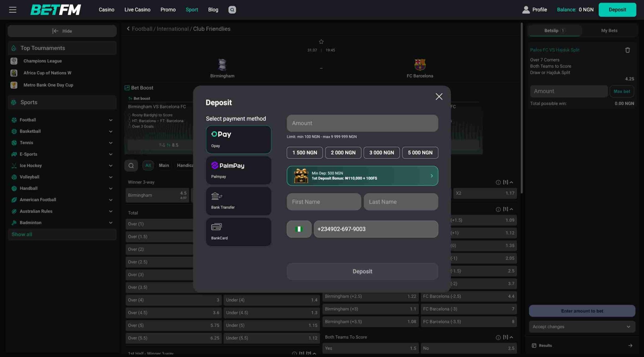This screenshot has width=644, height=357.
Task: Close the Deposit dialog
Action: click(x=439, y=97)
